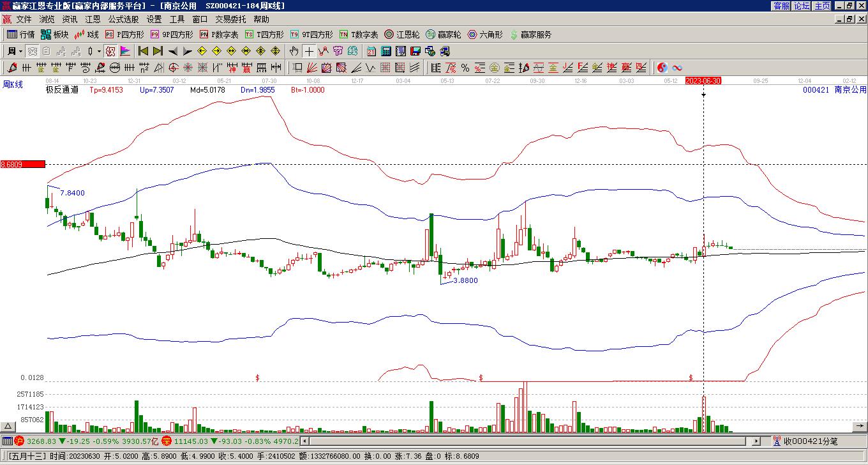Viewport: 868px width, 465px height.
Task: Click the 主页 homepage button
Action: 823,6
